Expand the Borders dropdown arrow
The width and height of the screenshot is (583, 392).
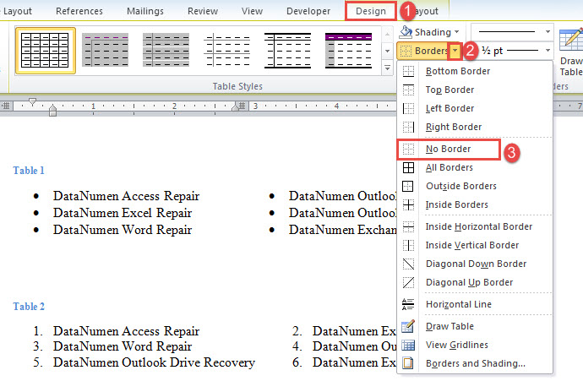pos(455,51)
